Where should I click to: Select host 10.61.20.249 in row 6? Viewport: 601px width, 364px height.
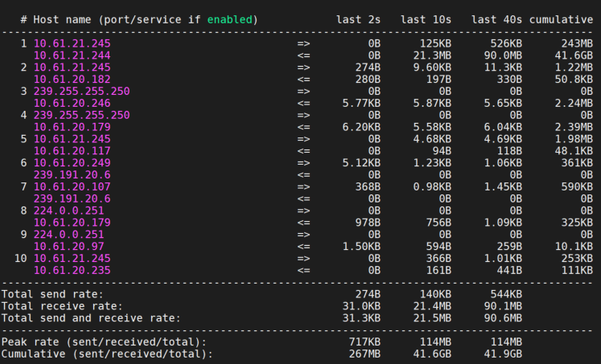72,162
